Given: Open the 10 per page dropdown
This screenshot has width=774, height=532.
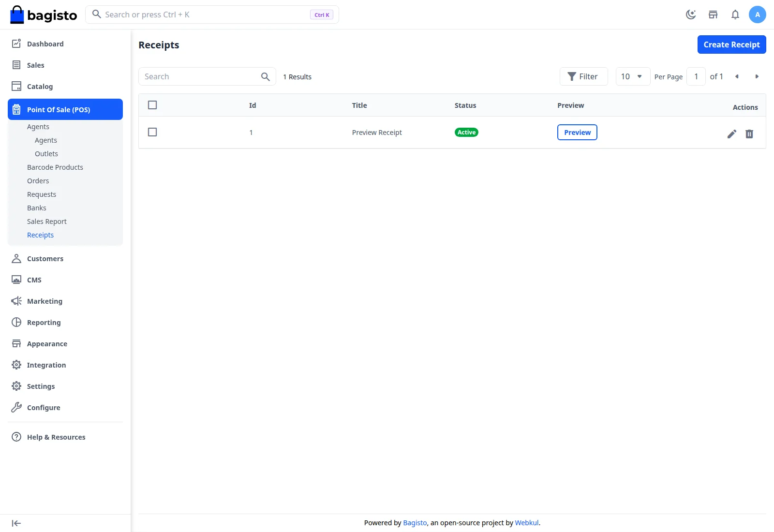Looking at the screenshot, I should [633, 76].
